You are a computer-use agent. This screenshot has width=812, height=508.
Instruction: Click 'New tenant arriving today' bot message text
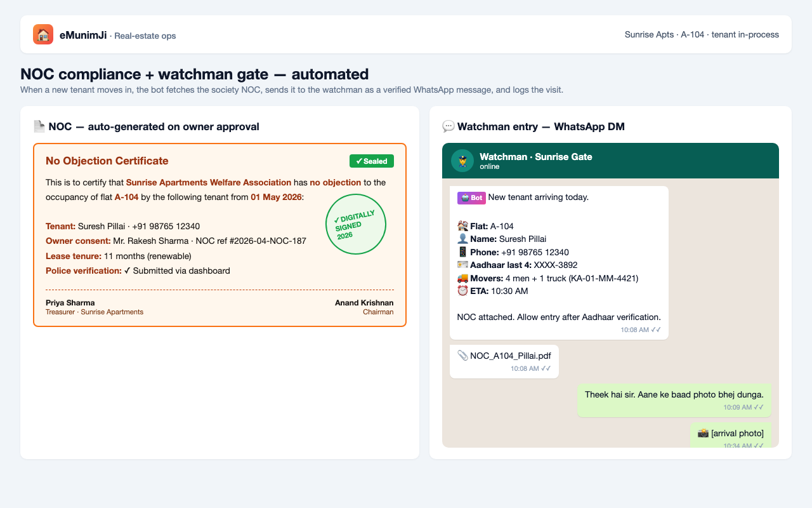click(539, 197)
